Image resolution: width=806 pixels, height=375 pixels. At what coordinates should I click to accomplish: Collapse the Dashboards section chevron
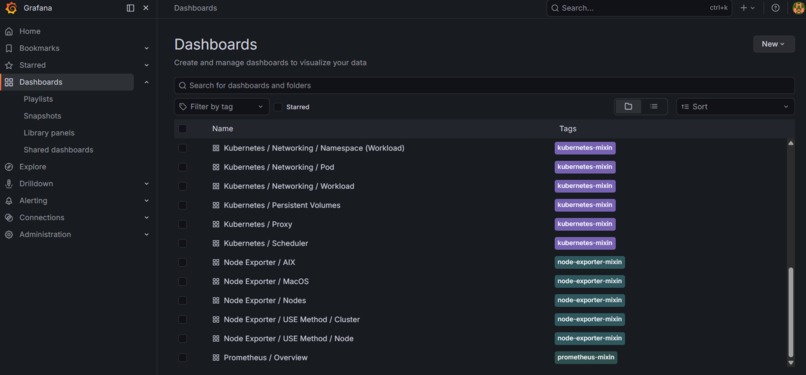click(x=146, y=82)
